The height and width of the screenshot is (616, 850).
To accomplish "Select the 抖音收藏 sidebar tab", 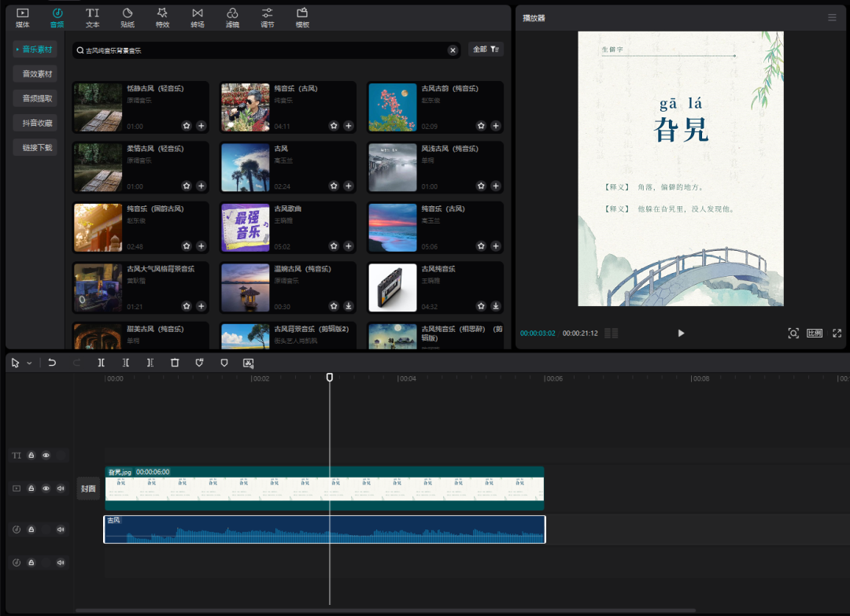I will click(x=35, y=122).
